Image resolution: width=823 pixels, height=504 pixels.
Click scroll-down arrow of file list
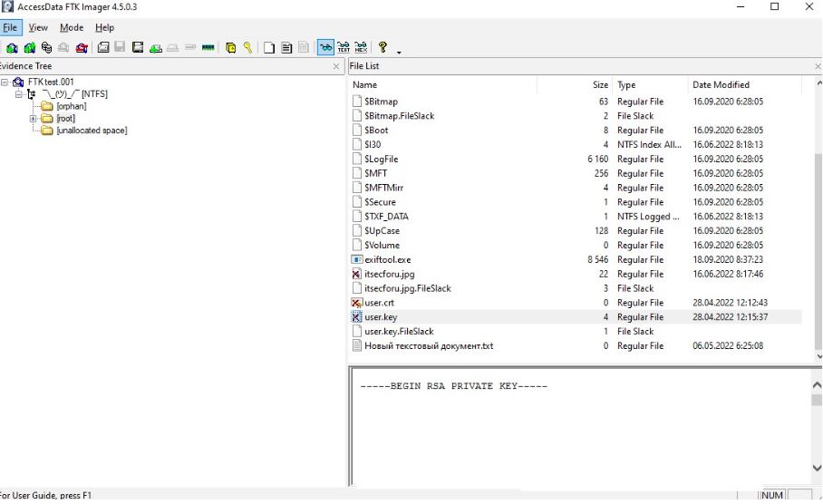pos(818,356)
